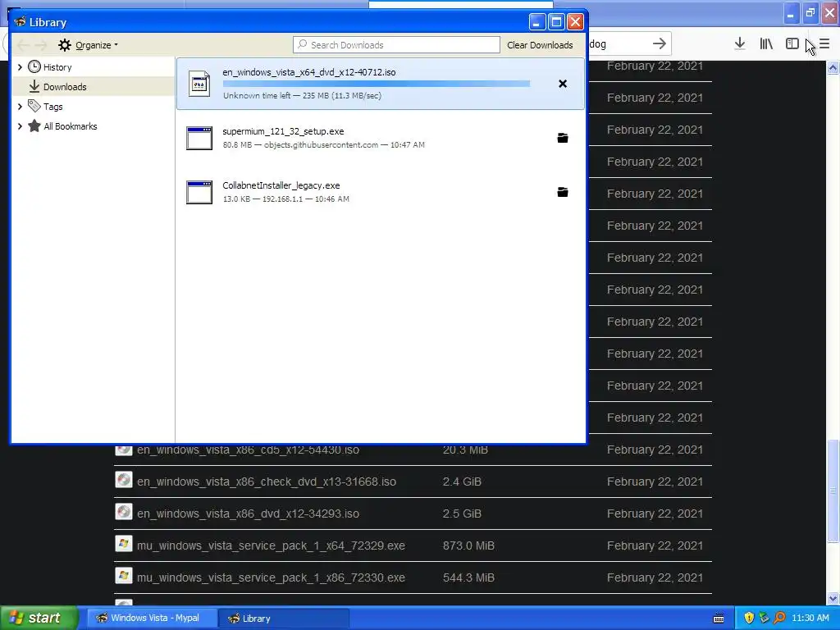Select Tags in the Library sidebar
This screenshot has width=840, height=630.
point(53,107)
